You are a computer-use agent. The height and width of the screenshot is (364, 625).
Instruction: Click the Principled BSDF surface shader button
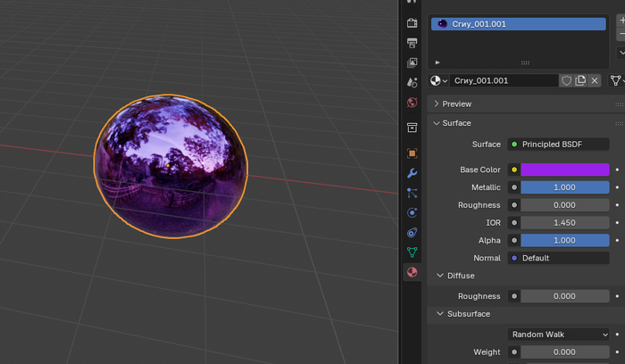click(x=558, y=144)
